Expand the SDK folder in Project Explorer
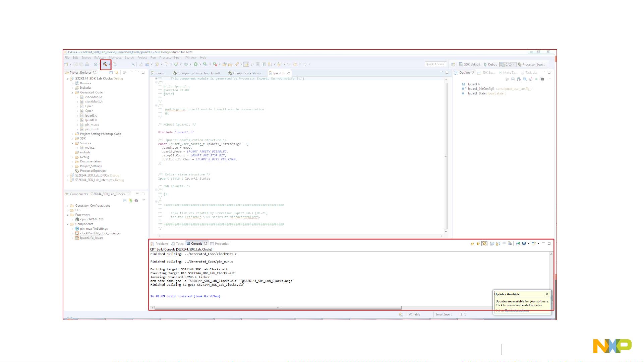This screenshot has height=362, width=644. tap(72, 139)
